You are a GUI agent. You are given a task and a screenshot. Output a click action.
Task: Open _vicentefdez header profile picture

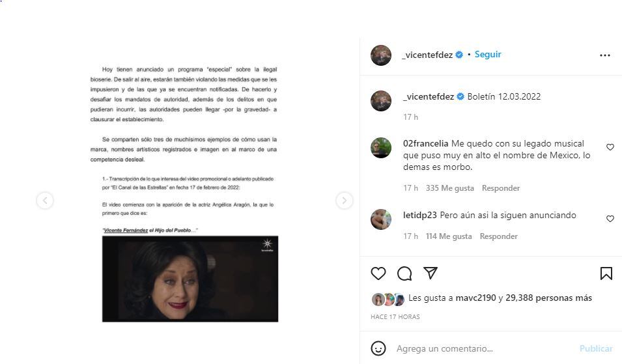(381, 55)
